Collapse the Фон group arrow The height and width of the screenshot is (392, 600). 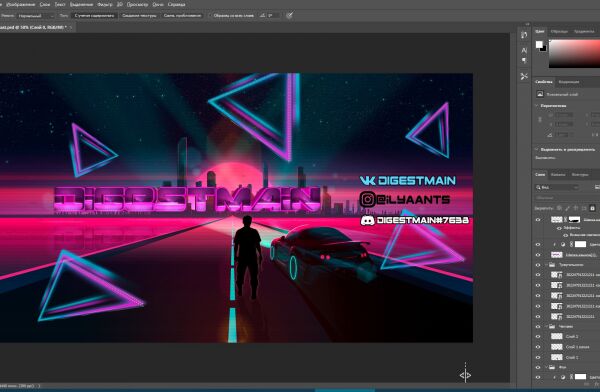click(546, 367)
